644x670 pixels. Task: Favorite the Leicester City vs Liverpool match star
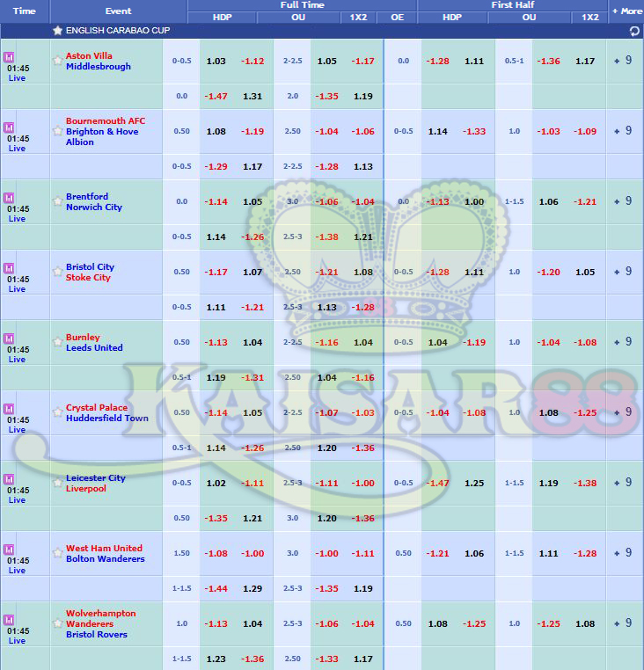[58, 483]
